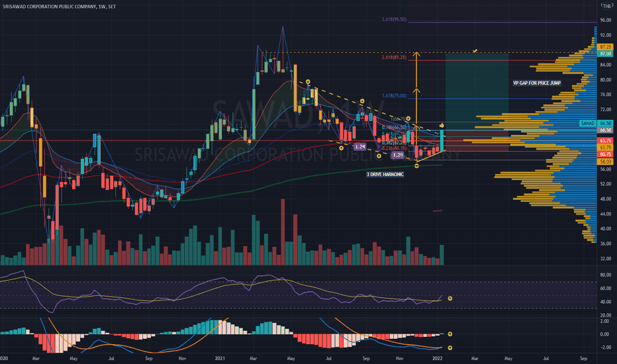Select the 0.786(66.50) Fibonacci level label

(x=394, y=127)
